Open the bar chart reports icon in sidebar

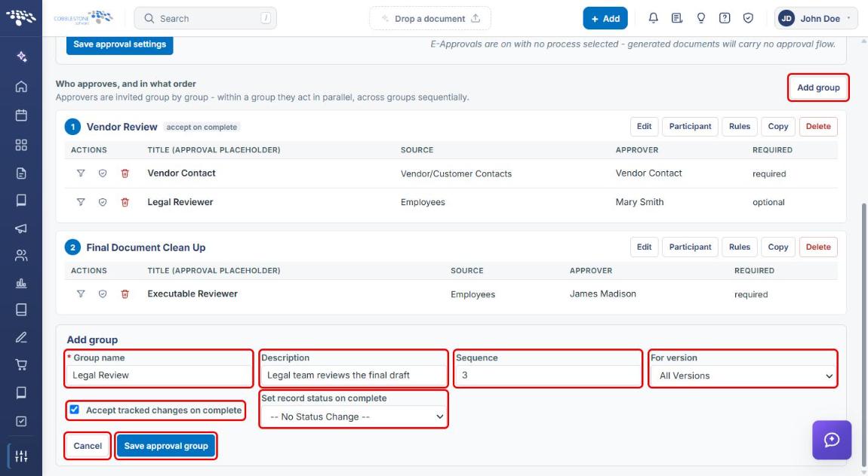21,283
